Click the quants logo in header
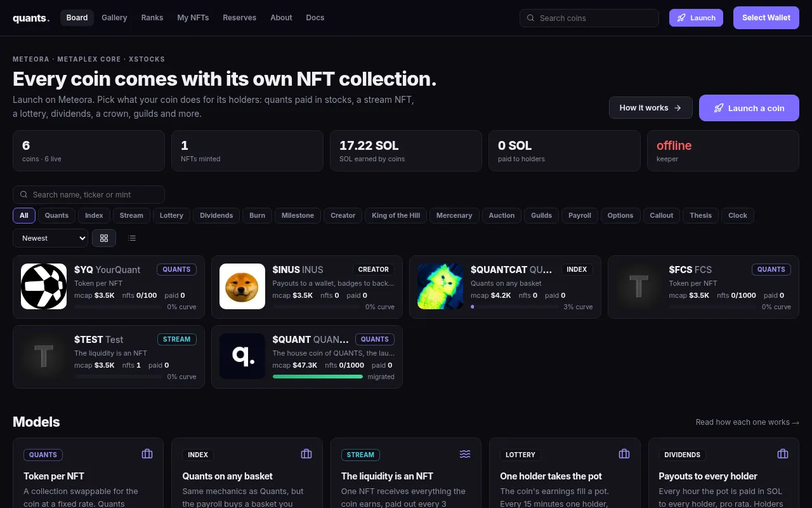The height and width of the screenshot is (508, 812). [x=30, y=18]
